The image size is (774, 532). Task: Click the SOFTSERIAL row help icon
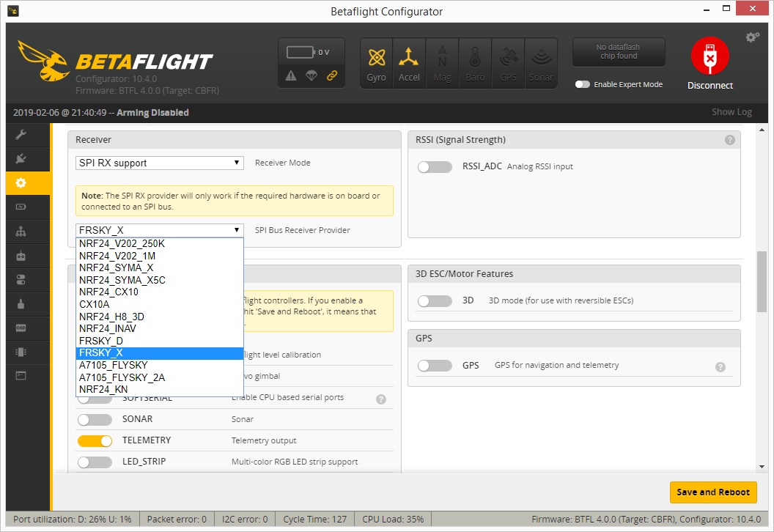click(x=380, y=399)
